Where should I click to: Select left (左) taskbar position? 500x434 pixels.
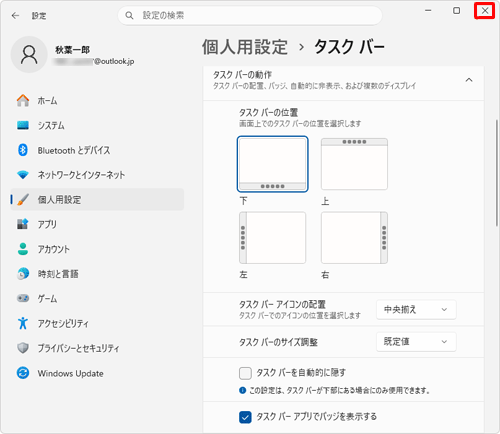point(272,238)
